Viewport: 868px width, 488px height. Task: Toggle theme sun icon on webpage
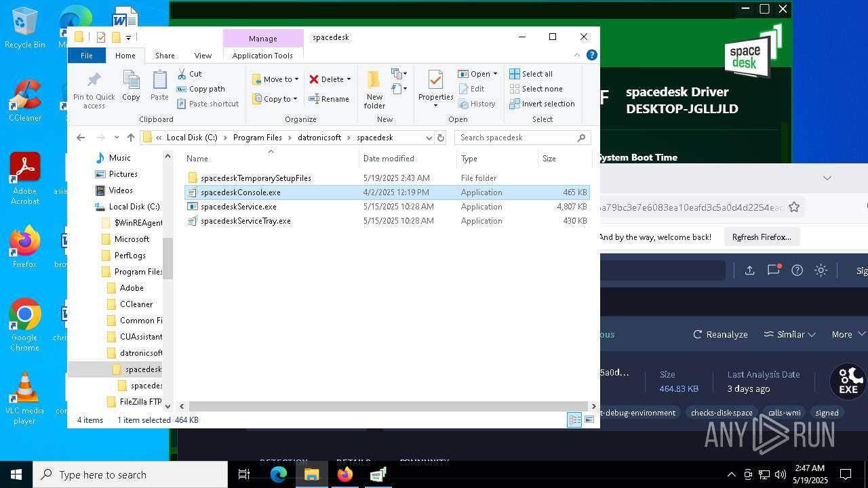click(x=821, y=270)
